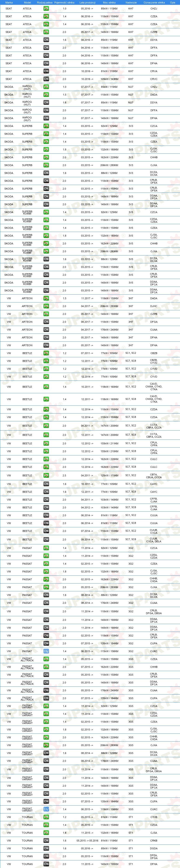180x868 pixels.
Task: Select '206kW / 280KM' cell in ARTEON row
Action: (x=109, y=306)
